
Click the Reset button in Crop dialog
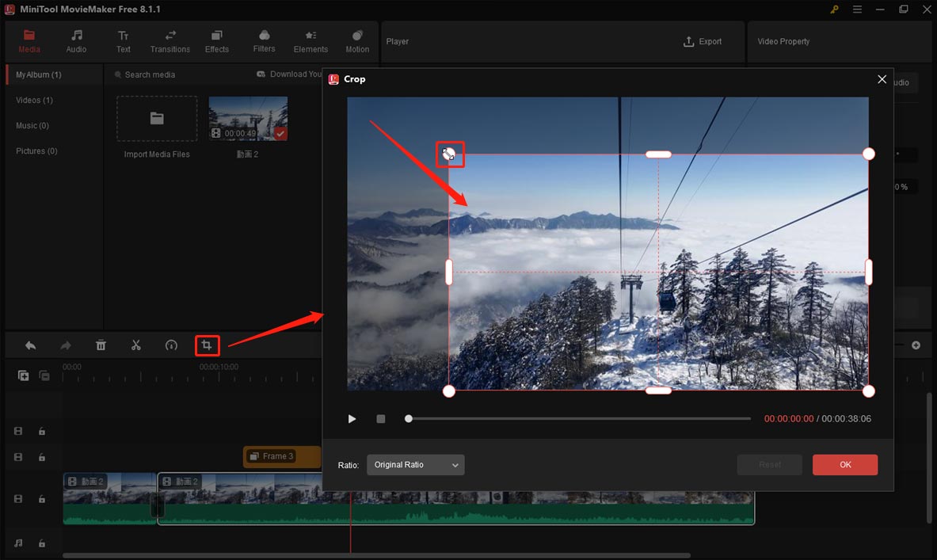coord(769,465)
